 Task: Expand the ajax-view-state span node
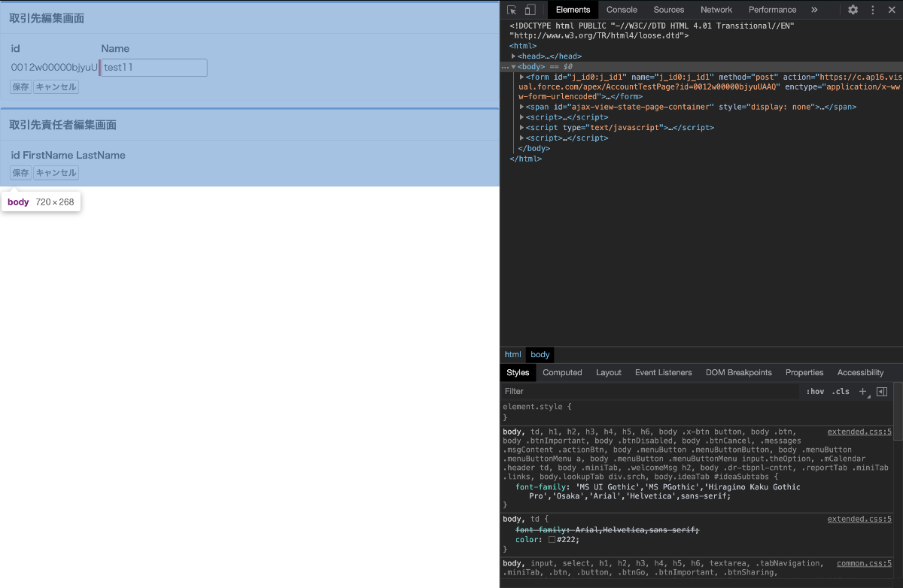522,107
